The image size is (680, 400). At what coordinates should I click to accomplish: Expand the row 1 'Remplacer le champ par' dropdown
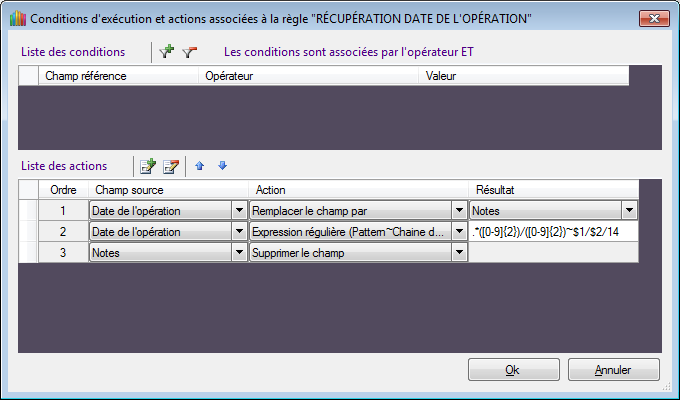coord(458,210)
